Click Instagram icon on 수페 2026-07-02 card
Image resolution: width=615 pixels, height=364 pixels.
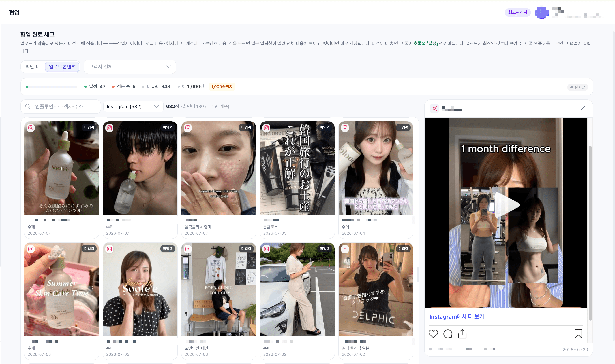point(266,249)
